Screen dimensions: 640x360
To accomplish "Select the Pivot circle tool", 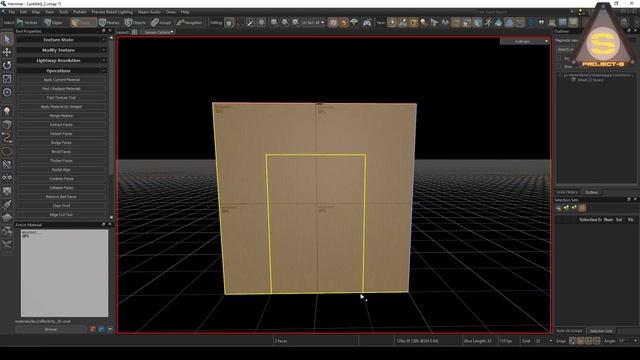I will coord(7,92).
